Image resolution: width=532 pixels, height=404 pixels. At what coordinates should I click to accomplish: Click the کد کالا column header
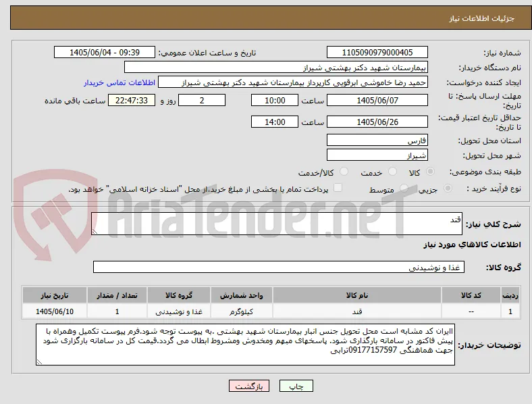tap(471, 295)
